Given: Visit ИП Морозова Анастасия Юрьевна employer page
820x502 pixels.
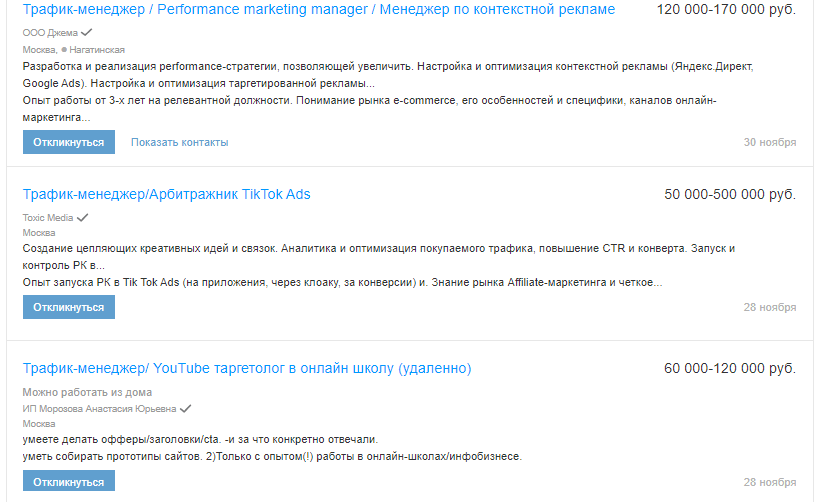Looking at the screenshot, I should pyautogui.click(x=99, y=408).
